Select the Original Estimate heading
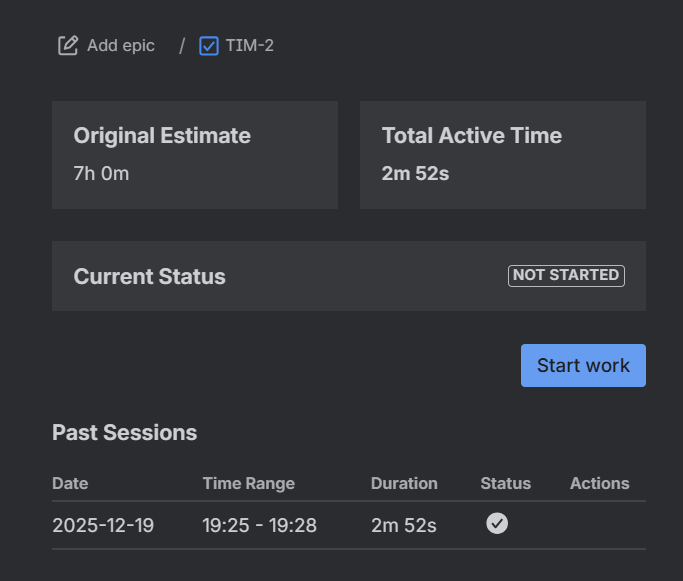The image size is (683, 581). tap(162, 136)
